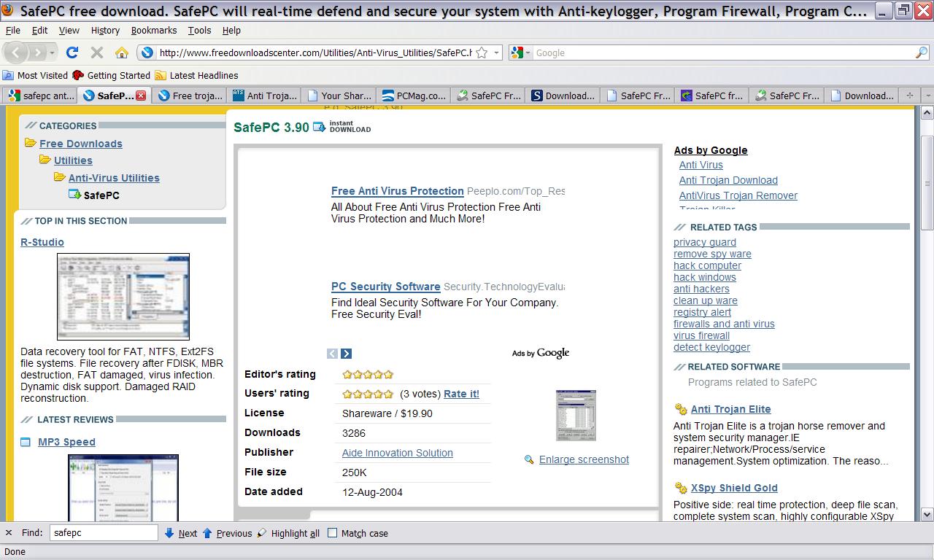Screen dimensions: 934x560
Task: Close the Find bar
Action: [x=9, y=533]
